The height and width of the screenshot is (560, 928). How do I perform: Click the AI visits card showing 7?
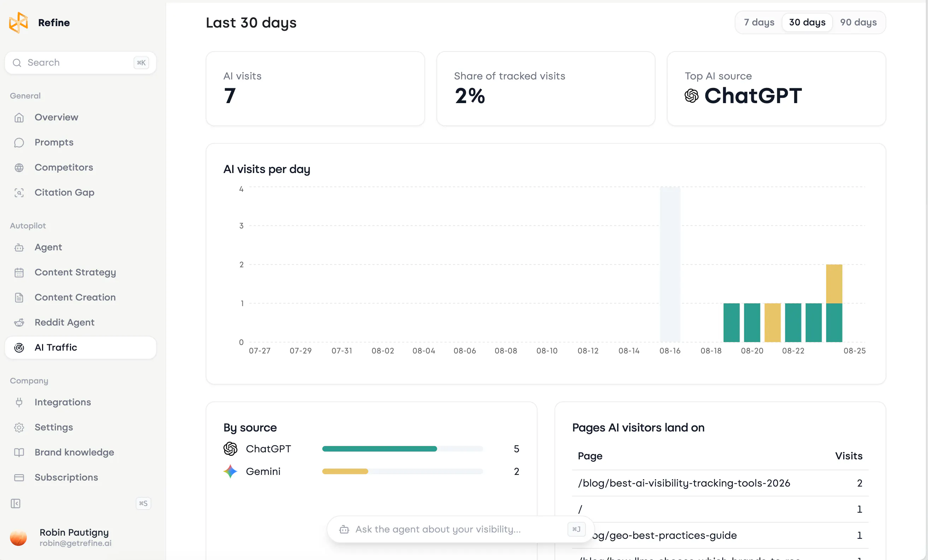pyautogui.click(x=315, y=89)
